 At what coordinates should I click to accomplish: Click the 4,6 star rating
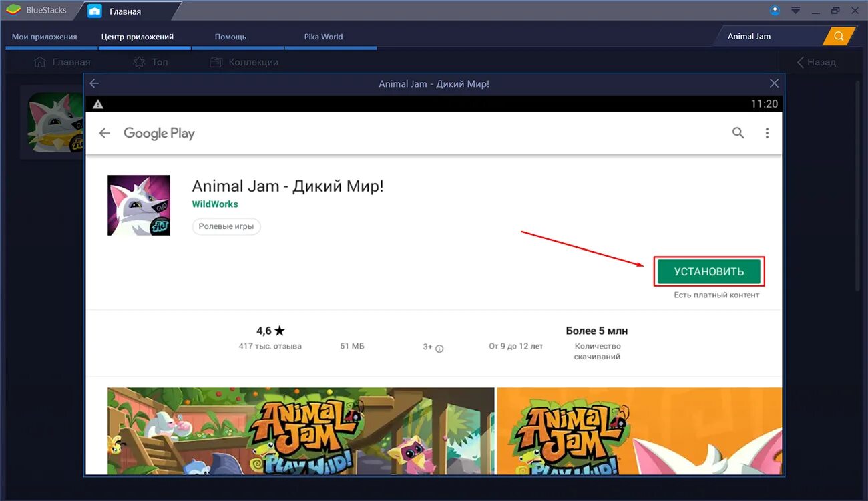click(x=270, y=331)
